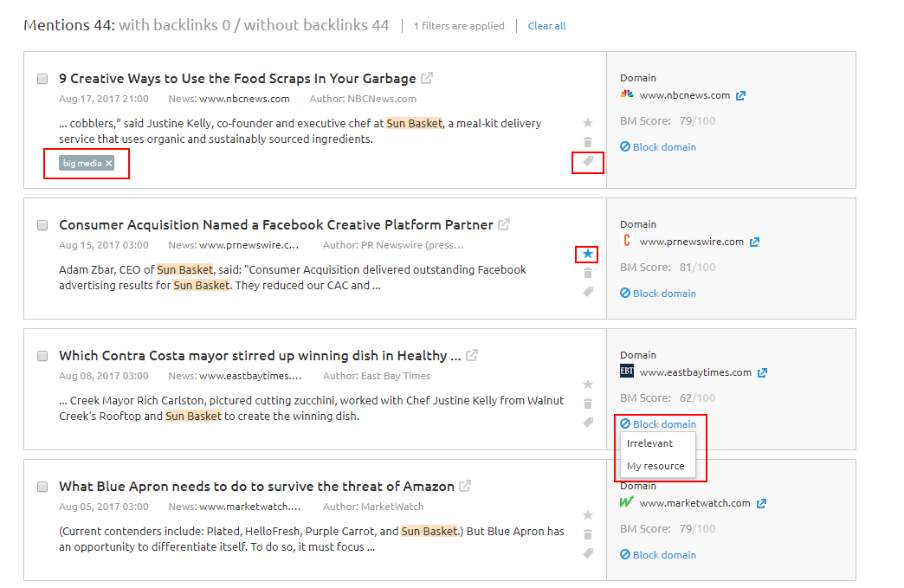Viewport: 904px width, 588px height.
Task: Favorite the 9 Creative Ways mention star
Action: pyautogui.click(x=587, y=123)
